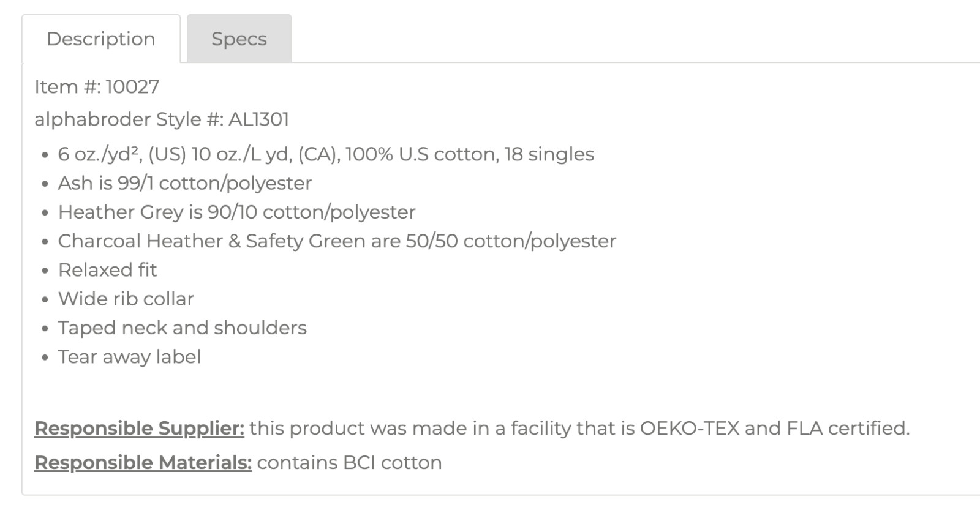980x521 pixels.
Task: Open the Responsible Supplier link
Action: [139, 428]
